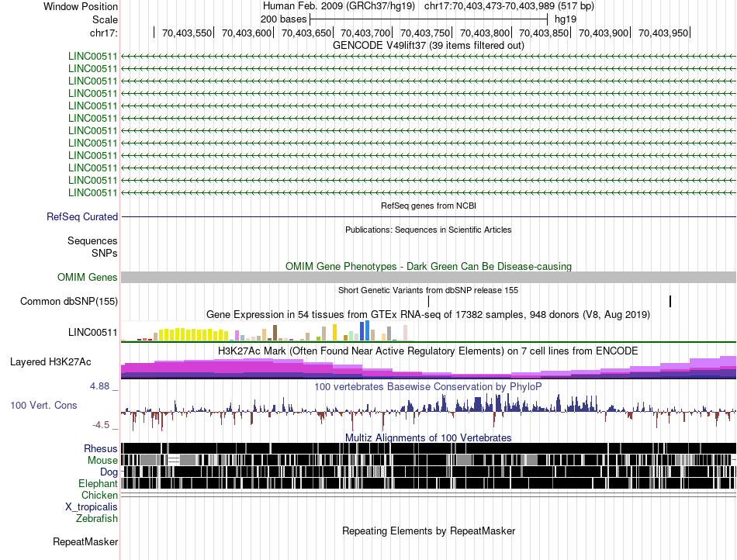Screen dimensions: 737x560
Task: Click the X_tropicalis alignment row label
Action: click(x=92, y=506)
